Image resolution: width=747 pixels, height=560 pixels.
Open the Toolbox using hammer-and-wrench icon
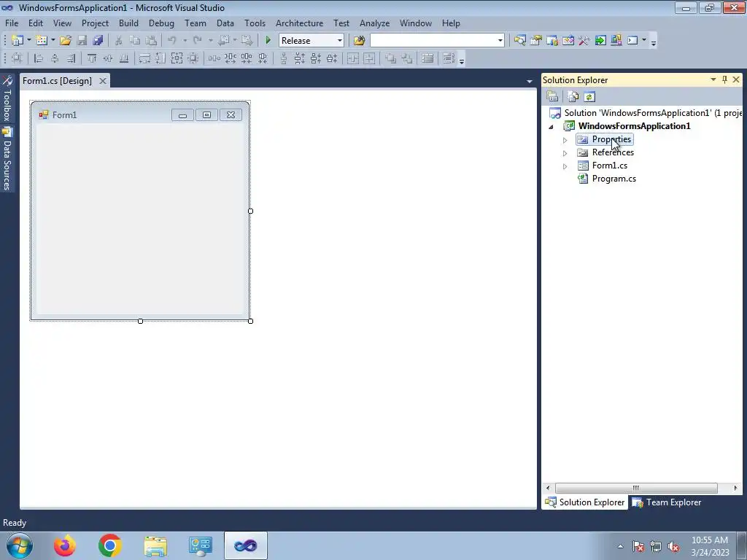[584, 41]
